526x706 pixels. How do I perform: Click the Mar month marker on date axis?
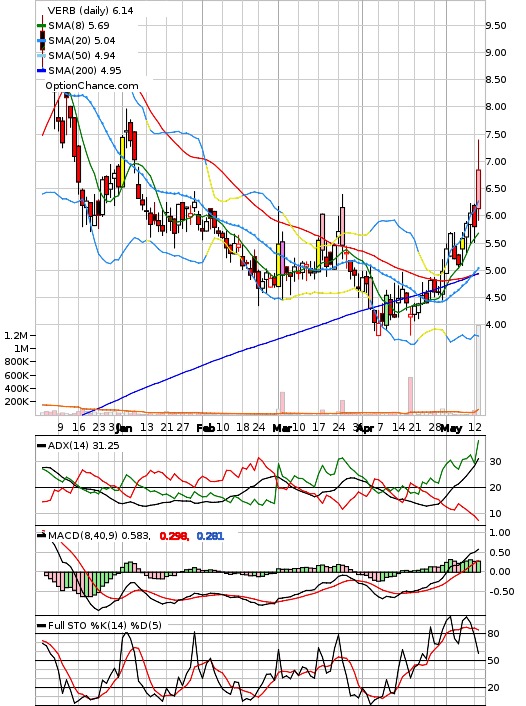point(282,428)
